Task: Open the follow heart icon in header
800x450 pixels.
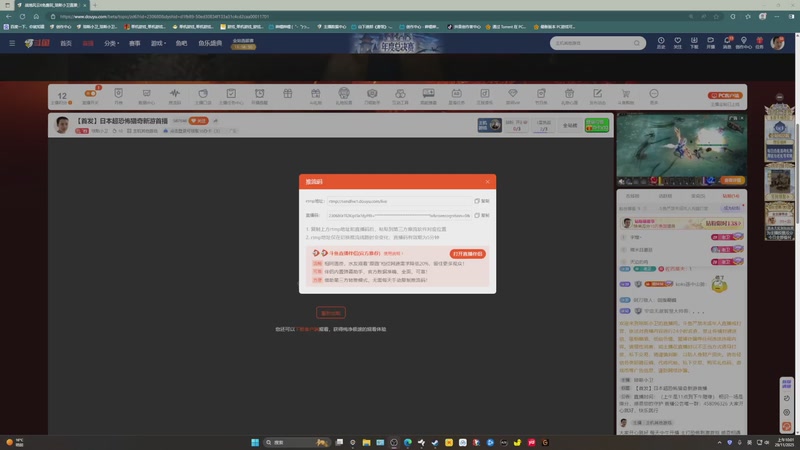Action: pyautogui.click(x=678, y=43)
